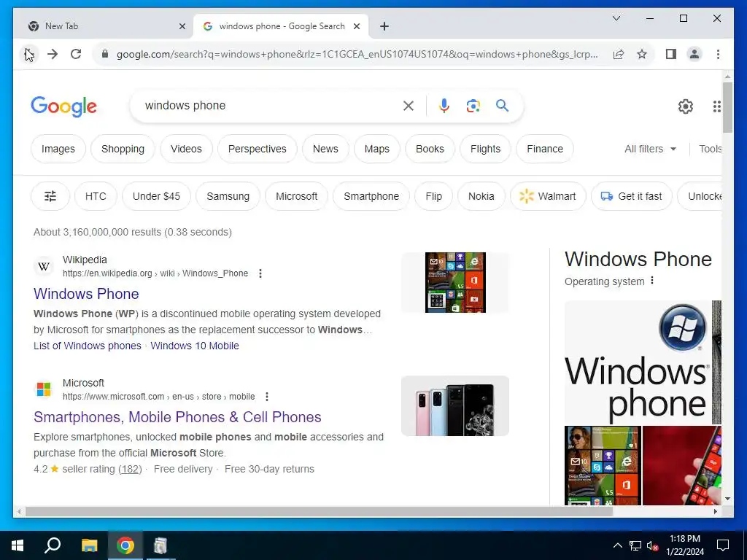Apply the HTC filter chip
This screenshot has height=560, width=747.
[96, 196]
